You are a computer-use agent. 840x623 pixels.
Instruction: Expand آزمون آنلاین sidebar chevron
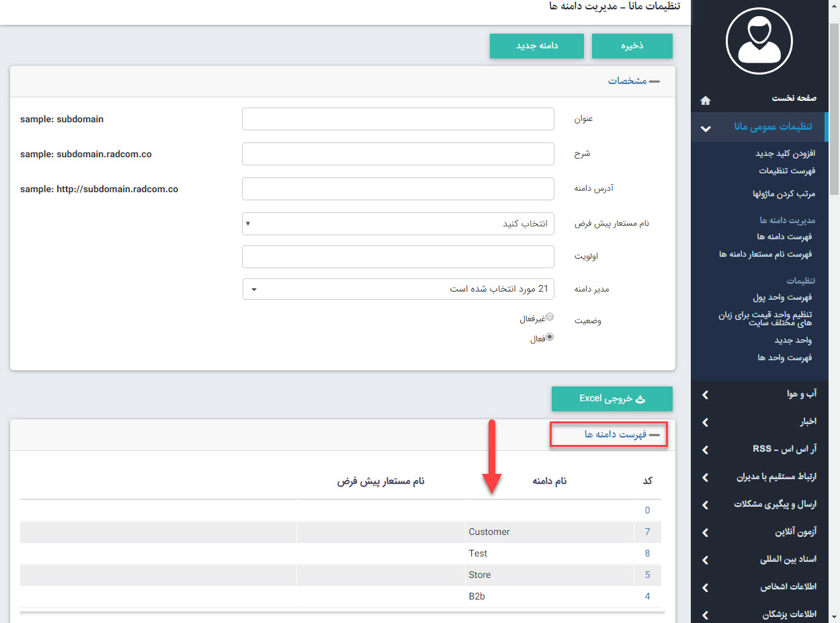pos(705,533)
